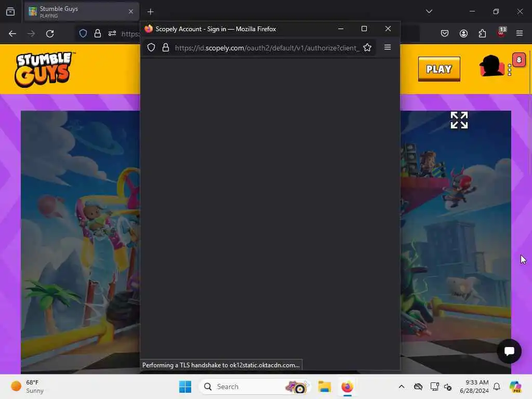Bookmark the Scopely sign-in page star
Screen dimensions: 532x399
(367, 47)
